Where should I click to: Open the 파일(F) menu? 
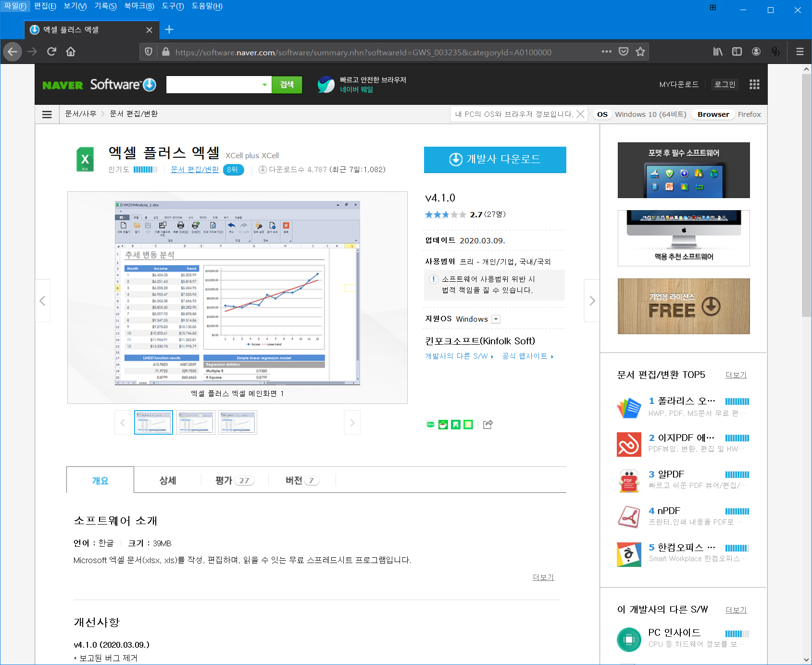(x=15, y=6)
